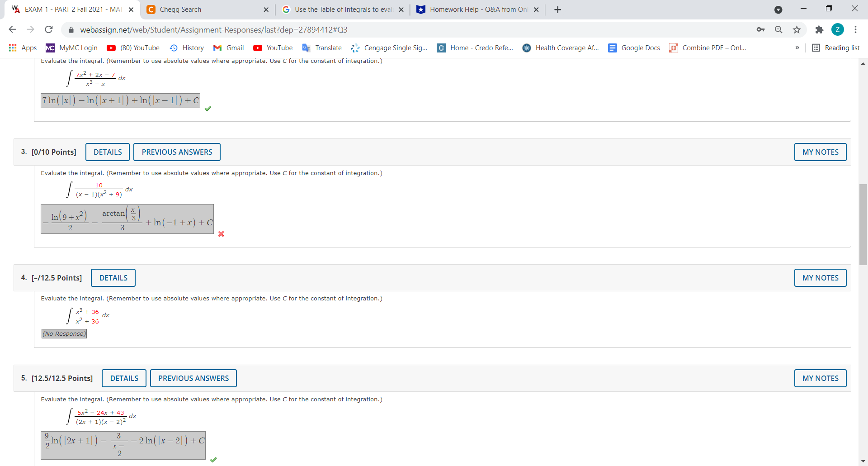Open the Reading list

point(836,48)
